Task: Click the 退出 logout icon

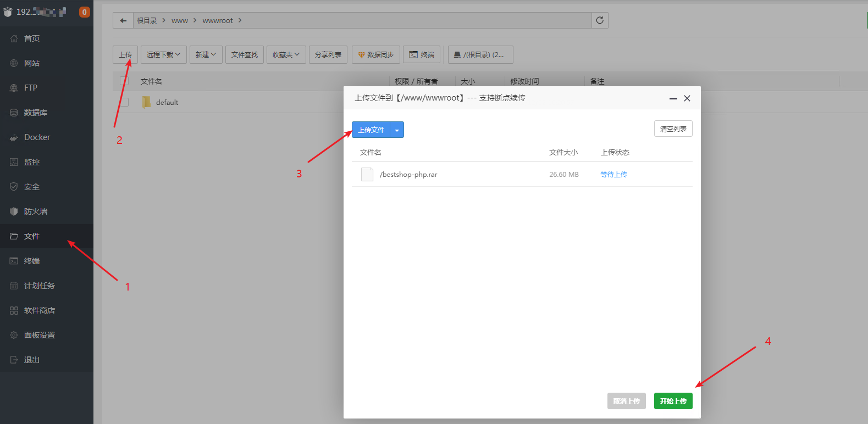Action: [14, 360]
